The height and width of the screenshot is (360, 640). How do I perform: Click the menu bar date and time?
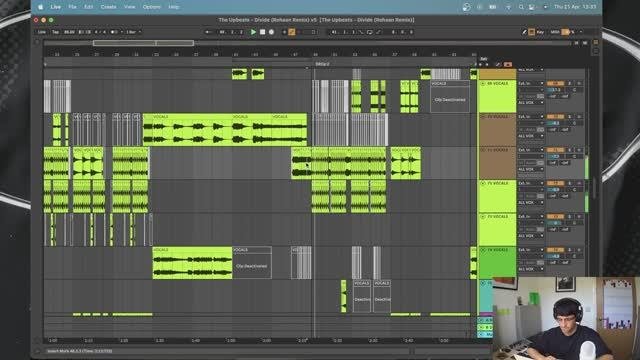point(575,7)
